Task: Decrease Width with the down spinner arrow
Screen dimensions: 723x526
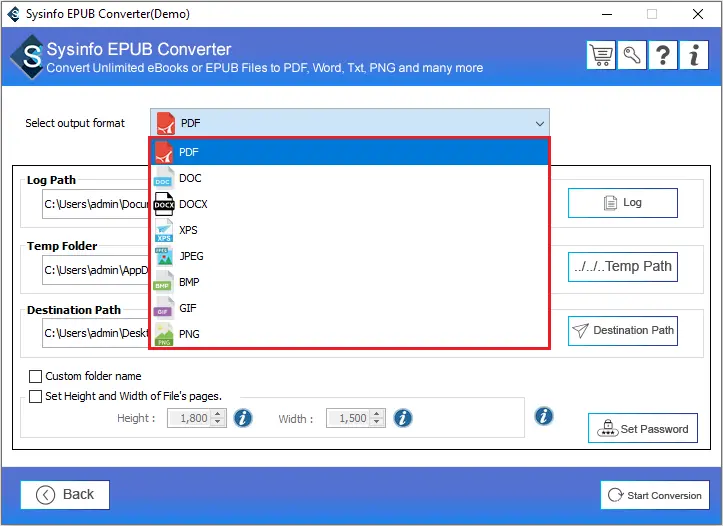Action: point(377,422)
